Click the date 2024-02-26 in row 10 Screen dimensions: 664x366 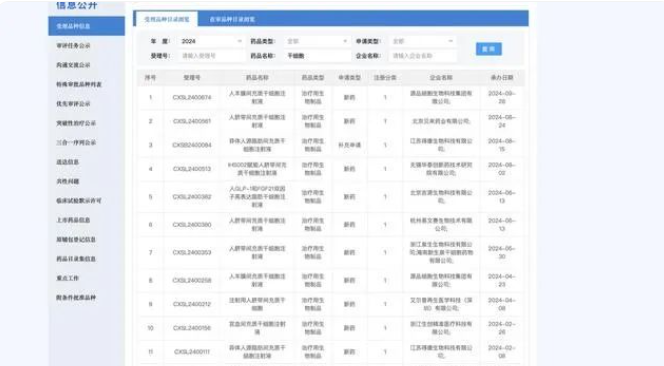[x=502, y=328]
